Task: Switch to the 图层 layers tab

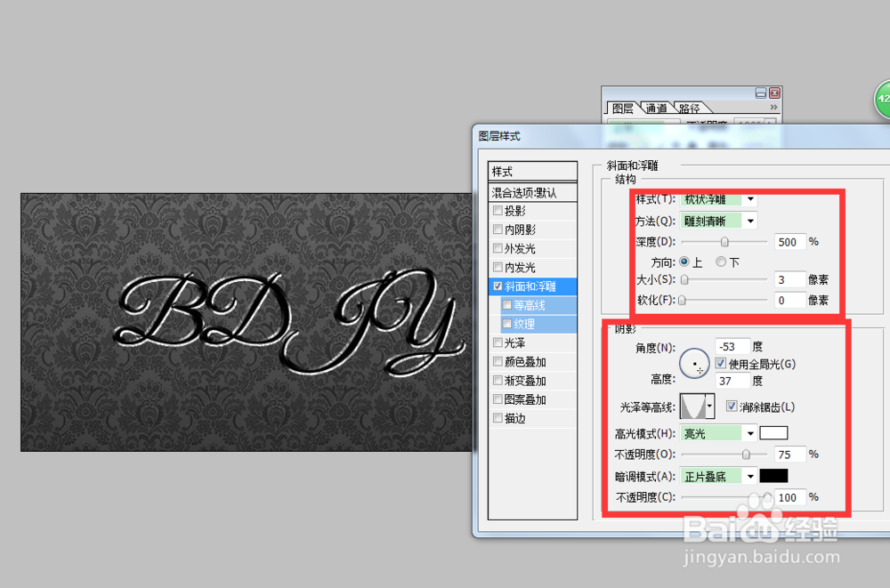Action: [623, 109]
